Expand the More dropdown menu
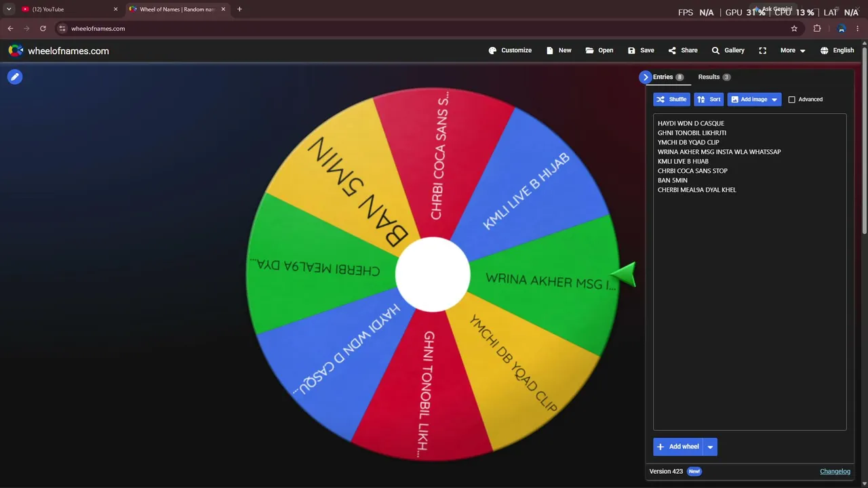The height and width of the screenshot is (488, 868). tap(793, 50)
